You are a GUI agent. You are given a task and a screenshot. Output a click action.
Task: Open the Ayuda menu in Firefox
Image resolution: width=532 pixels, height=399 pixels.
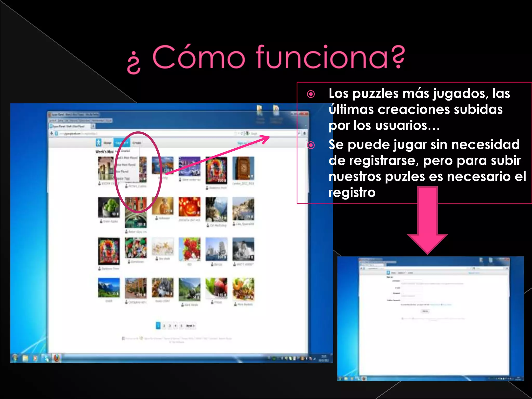click(109, 121)
